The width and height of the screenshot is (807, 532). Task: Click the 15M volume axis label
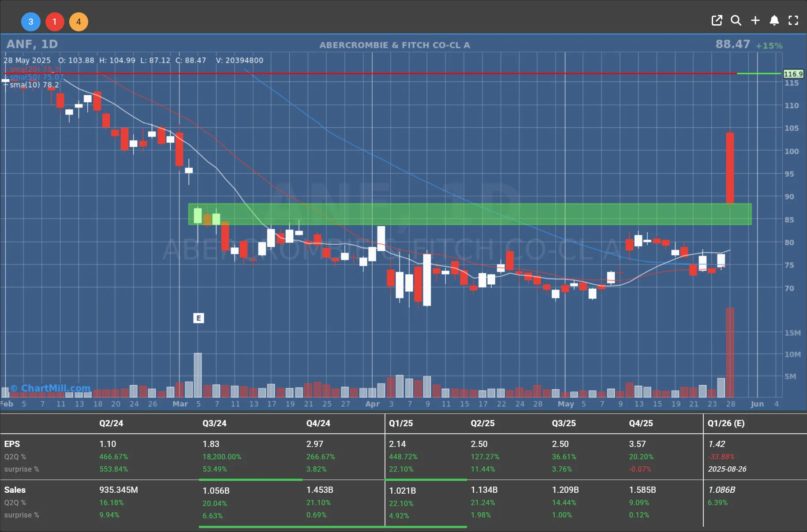coord(792,333)
